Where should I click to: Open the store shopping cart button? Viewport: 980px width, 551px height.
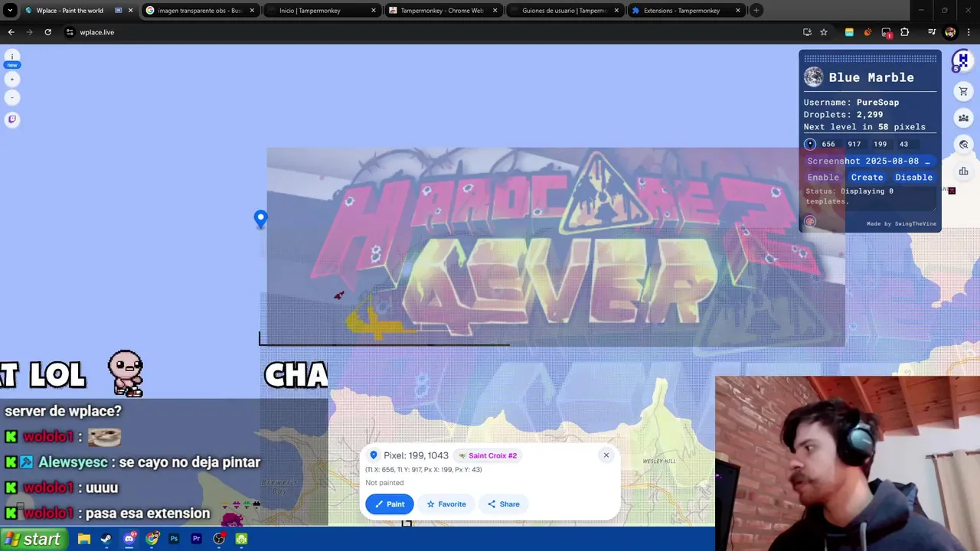coord(963,92)
